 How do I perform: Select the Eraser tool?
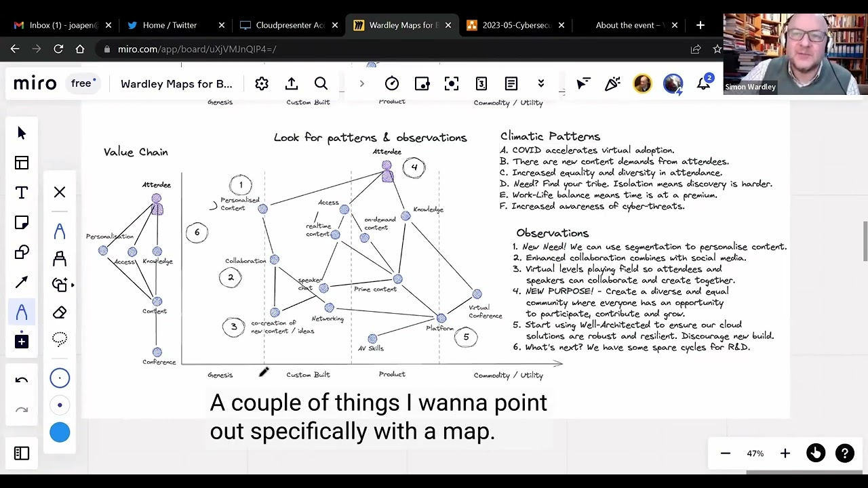tap(60, 312)
